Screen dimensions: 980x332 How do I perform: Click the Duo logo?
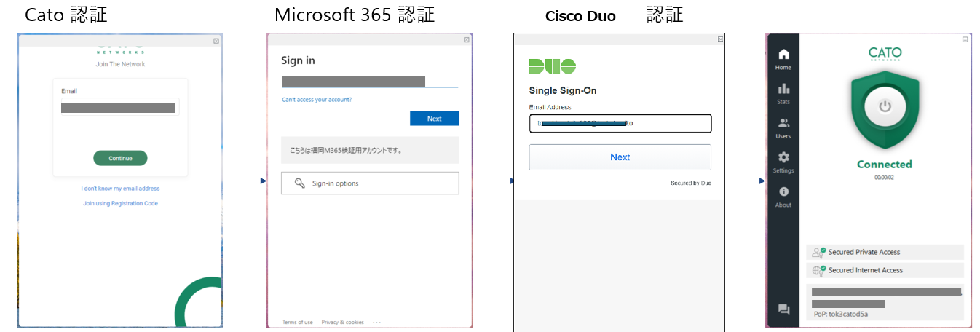[552, 66]
